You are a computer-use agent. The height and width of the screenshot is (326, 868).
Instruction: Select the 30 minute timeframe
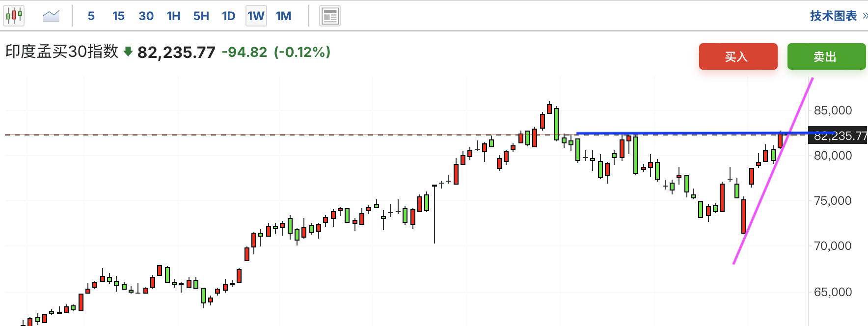point(146,16)
